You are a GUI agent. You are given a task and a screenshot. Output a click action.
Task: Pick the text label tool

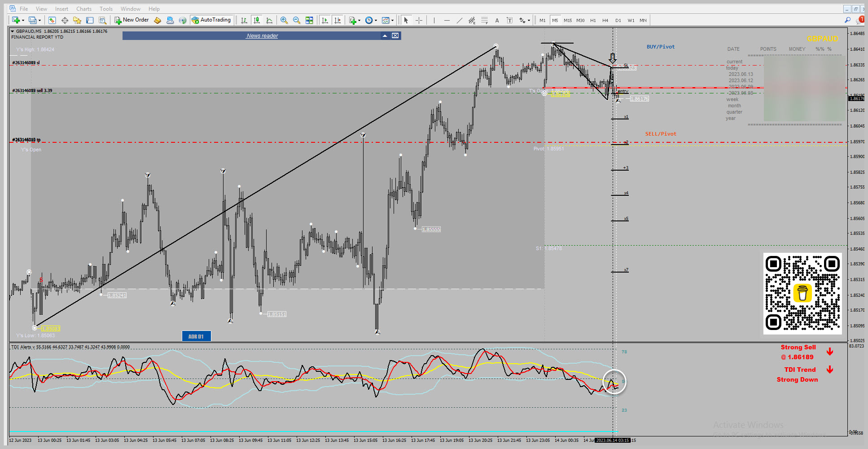tap(509, 20)
